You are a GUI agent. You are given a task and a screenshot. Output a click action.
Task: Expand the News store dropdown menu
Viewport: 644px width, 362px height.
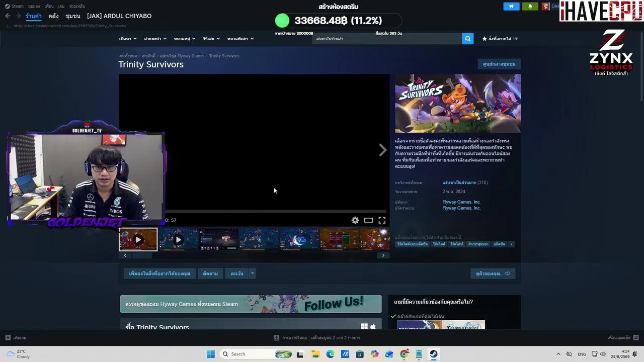(240, 39)
